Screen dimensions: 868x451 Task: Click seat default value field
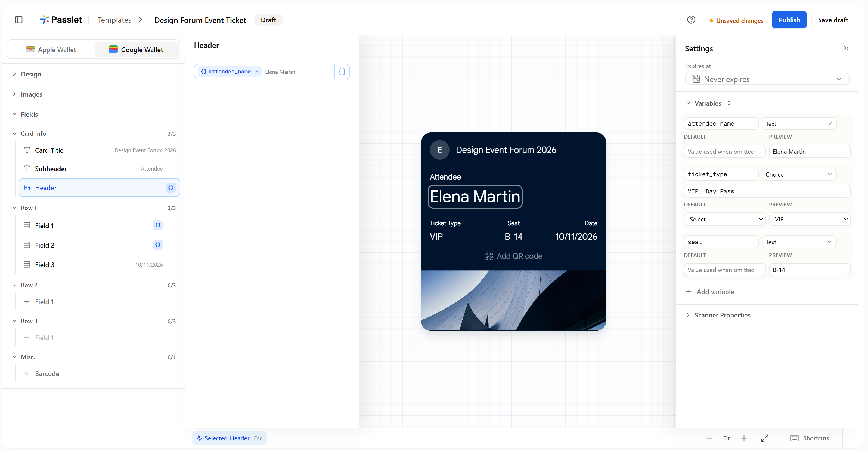(x=724, y=270)
